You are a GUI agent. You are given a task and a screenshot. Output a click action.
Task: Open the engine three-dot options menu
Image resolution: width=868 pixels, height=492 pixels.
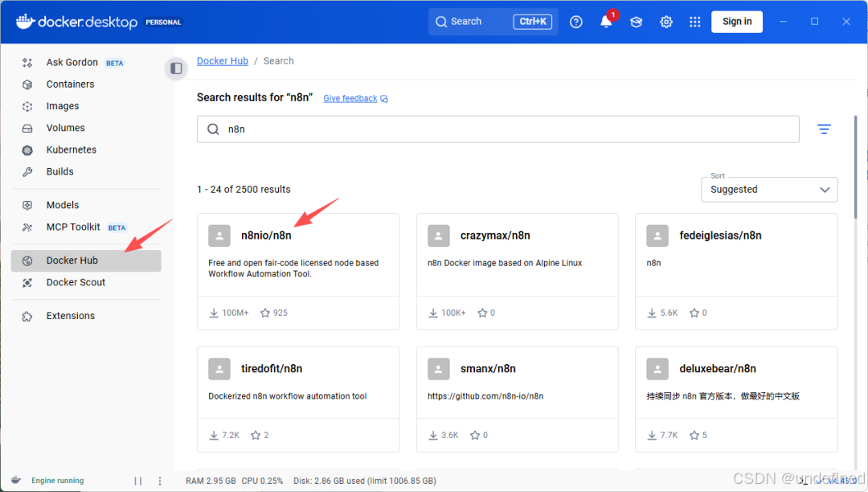click(x=160, y=481)
